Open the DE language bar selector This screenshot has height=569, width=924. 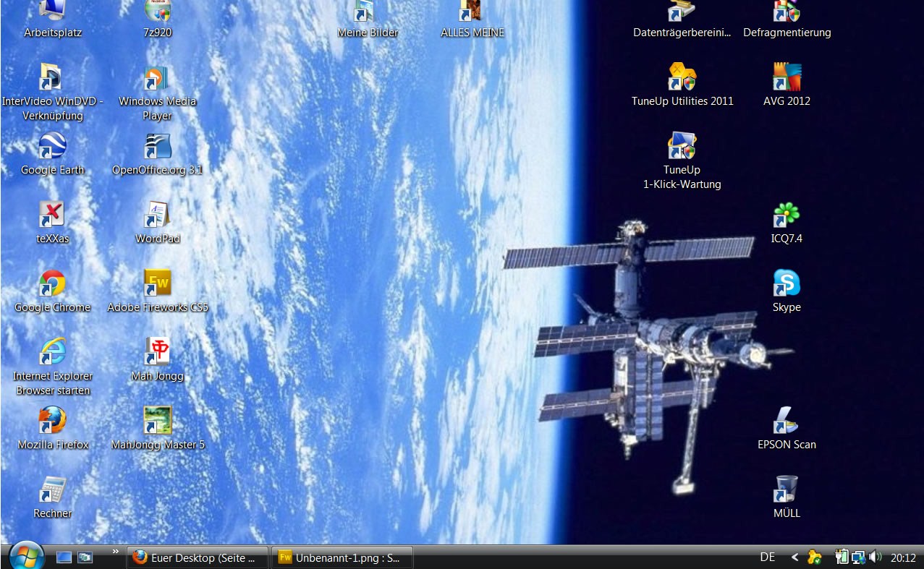768,557
